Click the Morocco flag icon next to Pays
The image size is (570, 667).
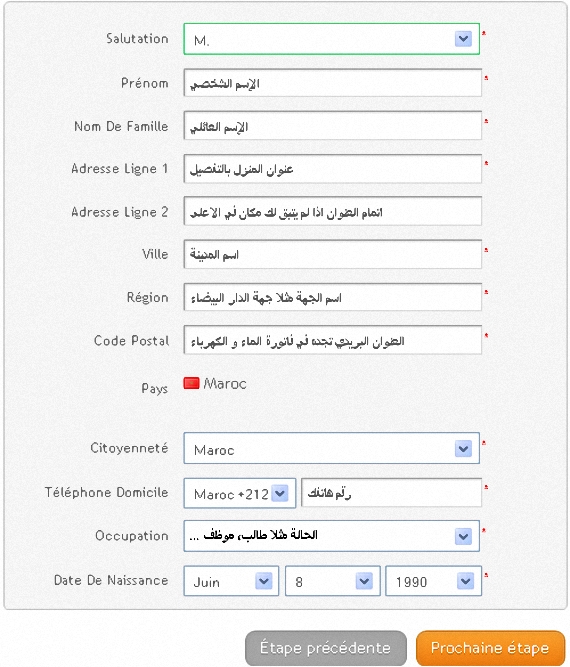pyautogui.click(x=191, y=383)
